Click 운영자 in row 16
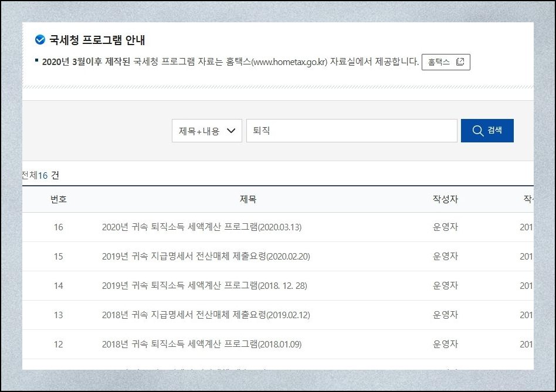 point(445,227)
